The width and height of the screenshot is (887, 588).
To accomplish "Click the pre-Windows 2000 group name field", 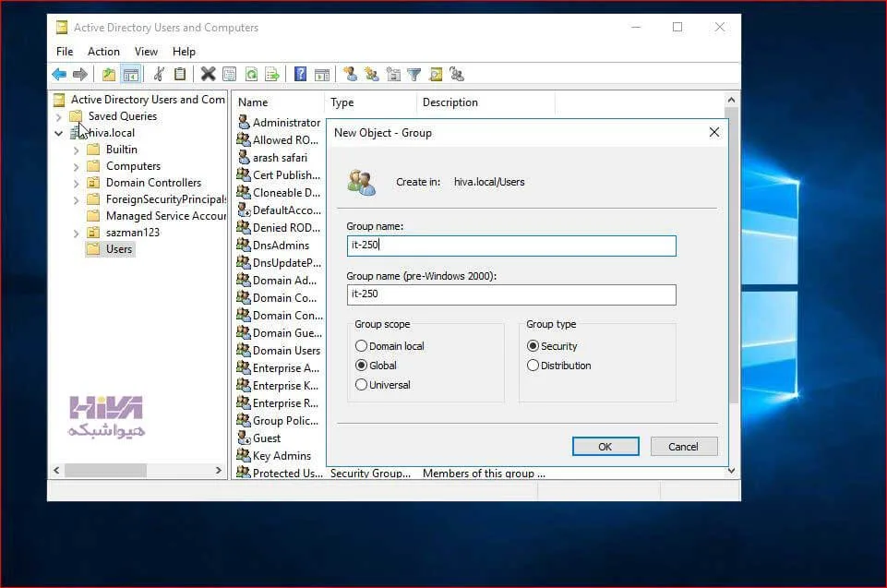I will 511,294.
